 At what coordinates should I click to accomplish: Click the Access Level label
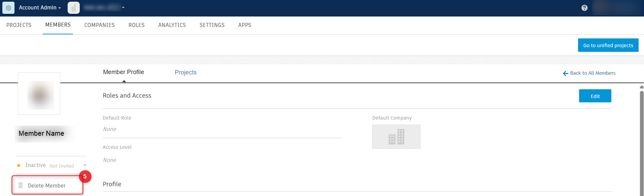(117, 147)
